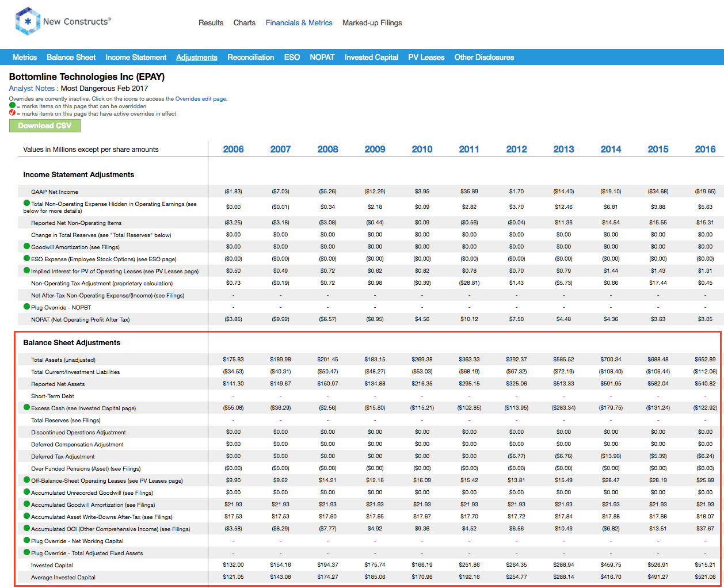Click 'Non-Operating Tax Adjustment (proprietary calculation)' label
Image resolution: width=724 pixels, height=588 pixels.
(x=102, y=284)
